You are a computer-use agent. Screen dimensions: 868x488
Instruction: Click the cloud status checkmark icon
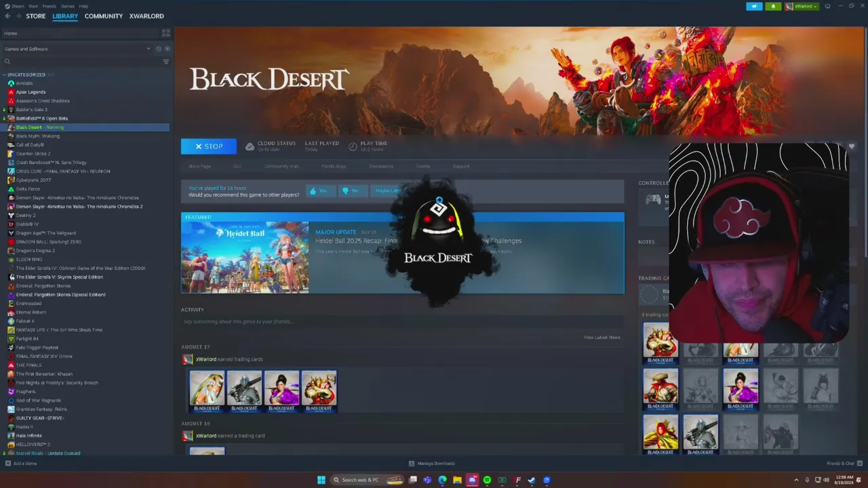[x=250, y=146]
